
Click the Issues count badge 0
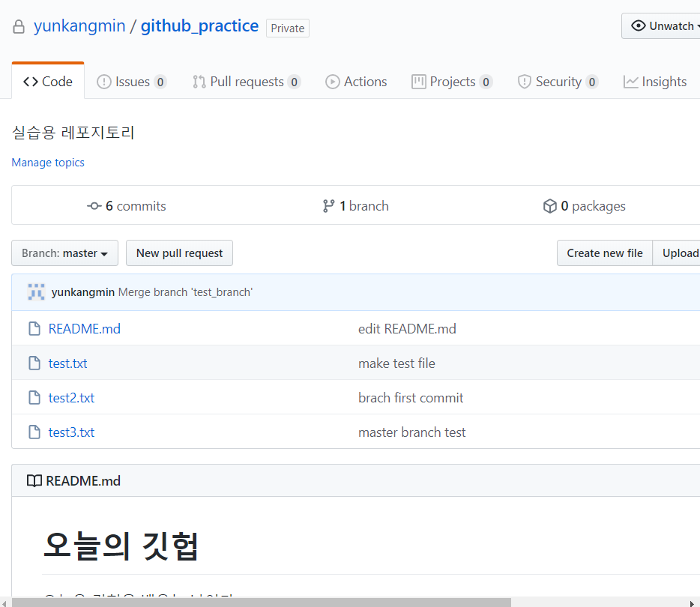160,82
